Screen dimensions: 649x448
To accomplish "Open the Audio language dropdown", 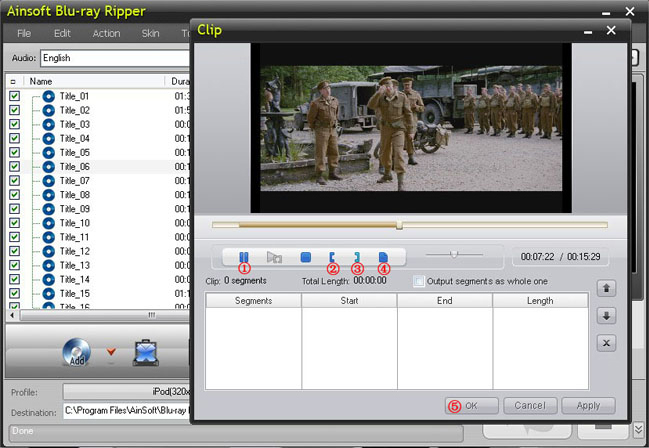I will click(x=110, y=58).
